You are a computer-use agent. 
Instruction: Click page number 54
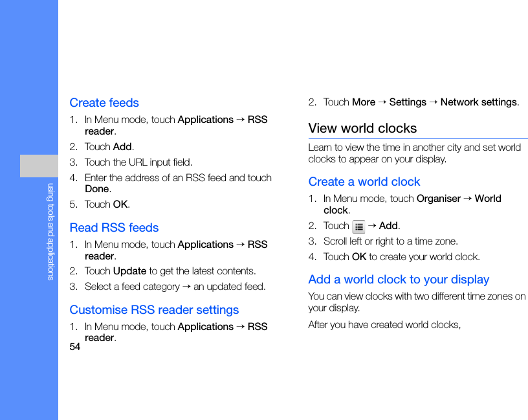(75, 347)
